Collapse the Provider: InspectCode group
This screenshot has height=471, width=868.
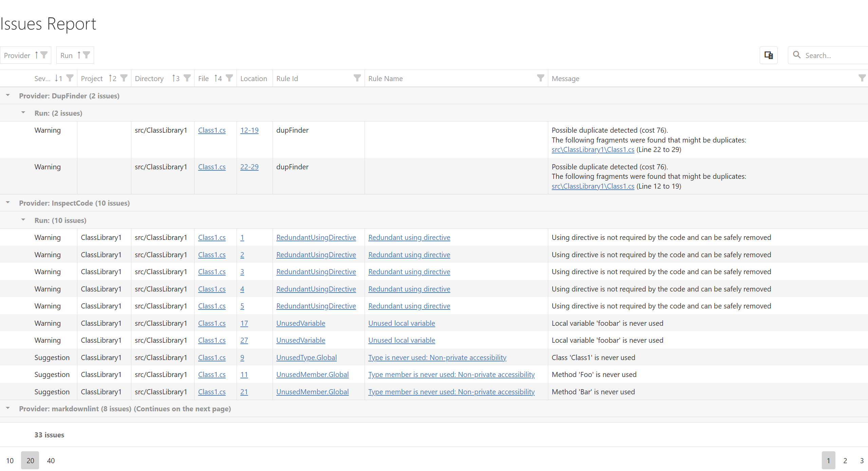click(8, 203)
